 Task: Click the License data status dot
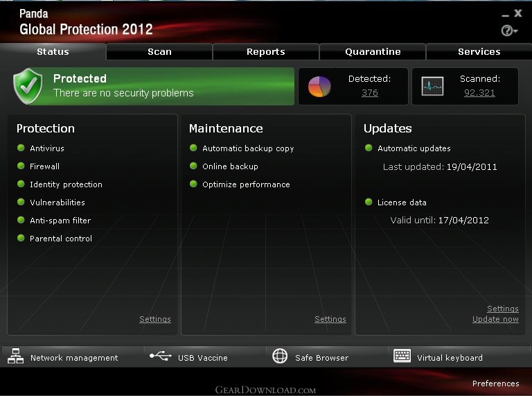369,202
